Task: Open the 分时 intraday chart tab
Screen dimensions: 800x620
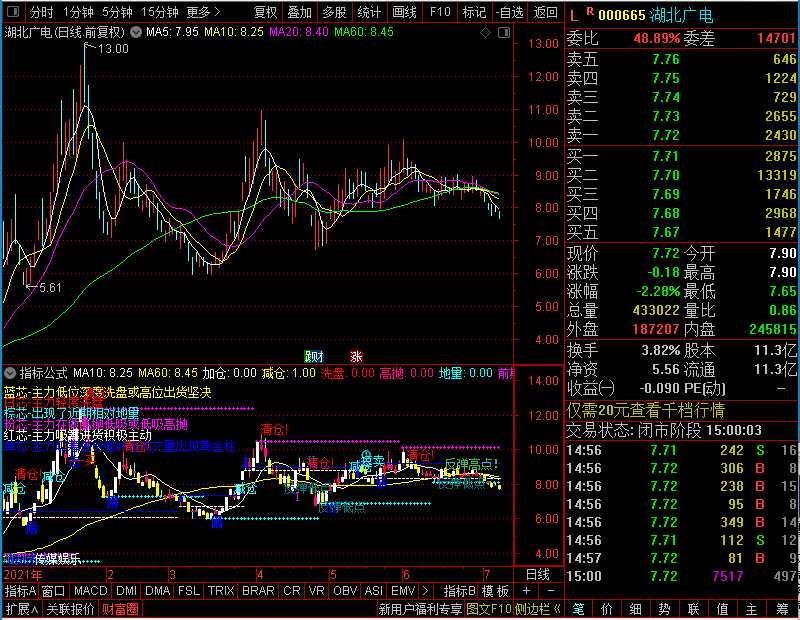Action: point(41,12)
